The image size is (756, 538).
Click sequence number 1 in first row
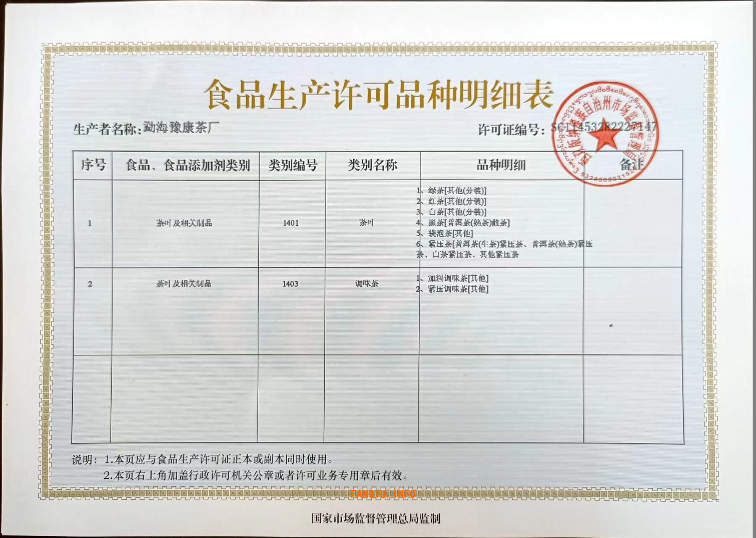click(89, 223)
